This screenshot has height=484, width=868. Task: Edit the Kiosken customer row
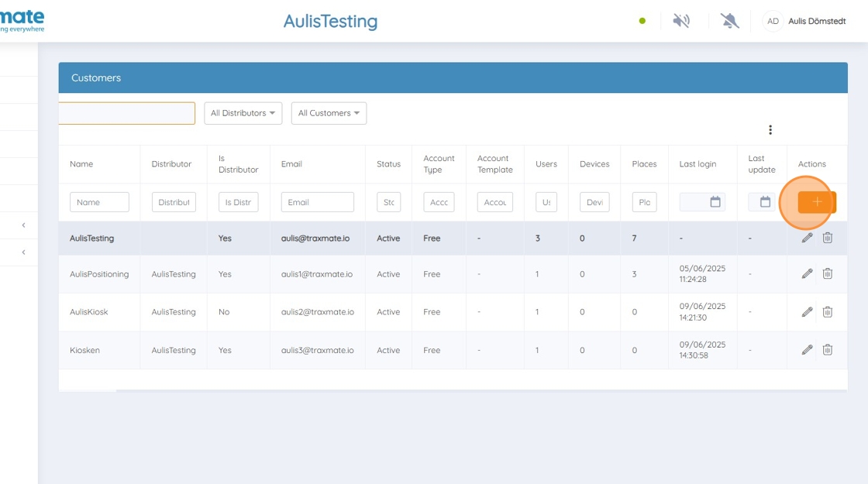[x=807, y=349]
